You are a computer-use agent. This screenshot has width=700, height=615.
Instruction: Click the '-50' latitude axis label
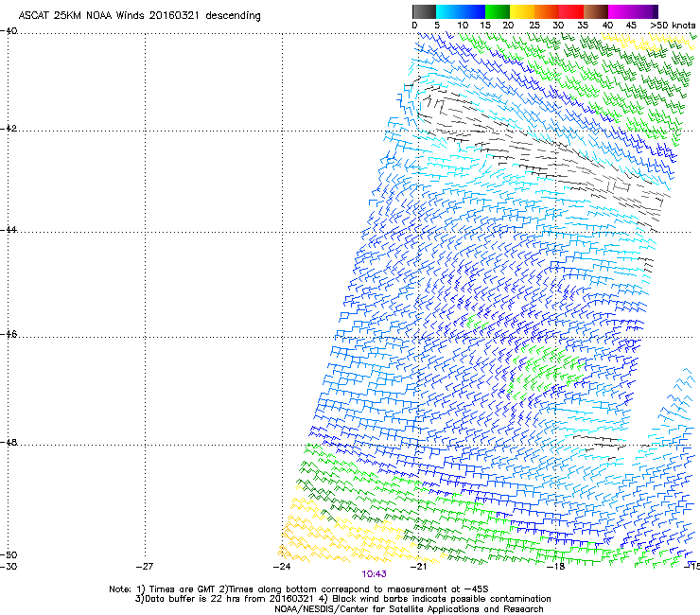point(9,554)
